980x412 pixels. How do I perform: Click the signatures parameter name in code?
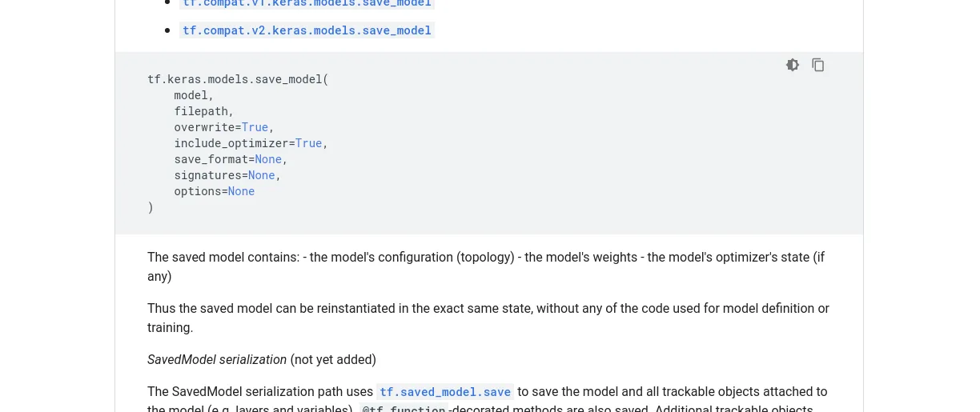pyautogui.click(x=207, y=175)
